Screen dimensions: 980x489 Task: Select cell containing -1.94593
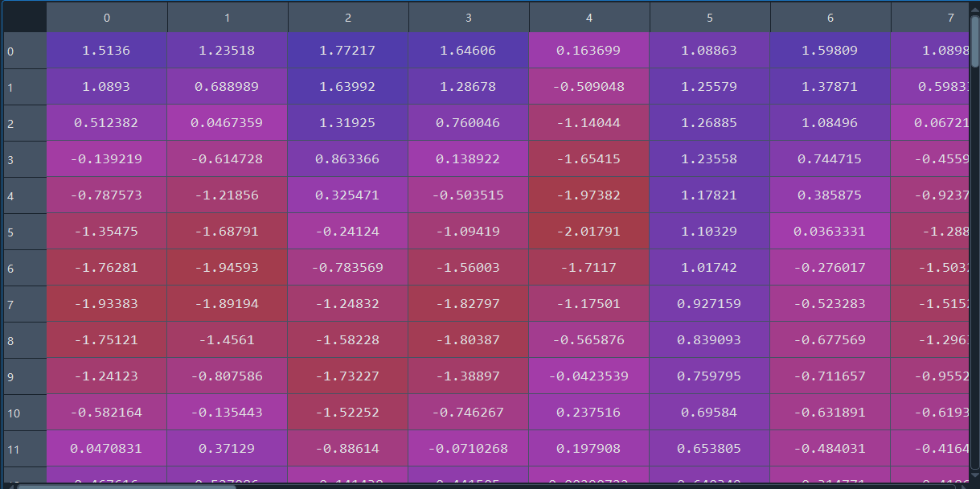pyautogui.click(x=228, y=268)
